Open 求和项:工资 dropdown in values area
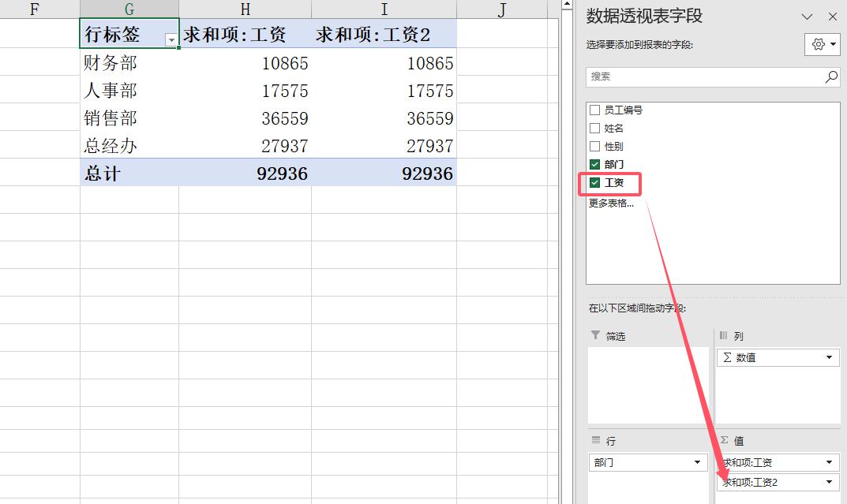The height and width of the screenshot is (504, 847). (x=829, y=462)
